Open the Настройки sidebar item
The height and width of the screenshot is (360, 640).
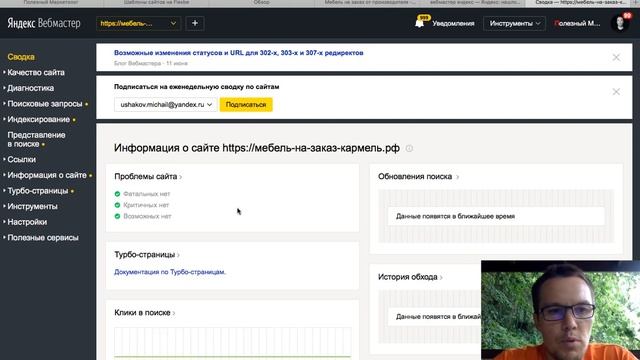coord(27,222)
